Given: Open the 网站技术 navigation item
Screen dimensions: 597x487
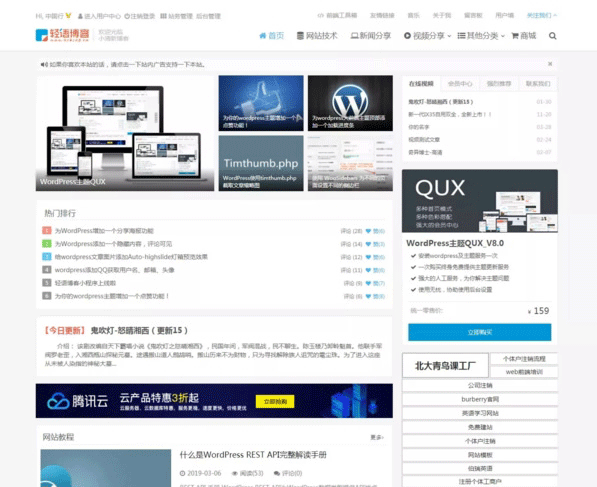Looking at the screenshot, I should [x=317, y=36].
